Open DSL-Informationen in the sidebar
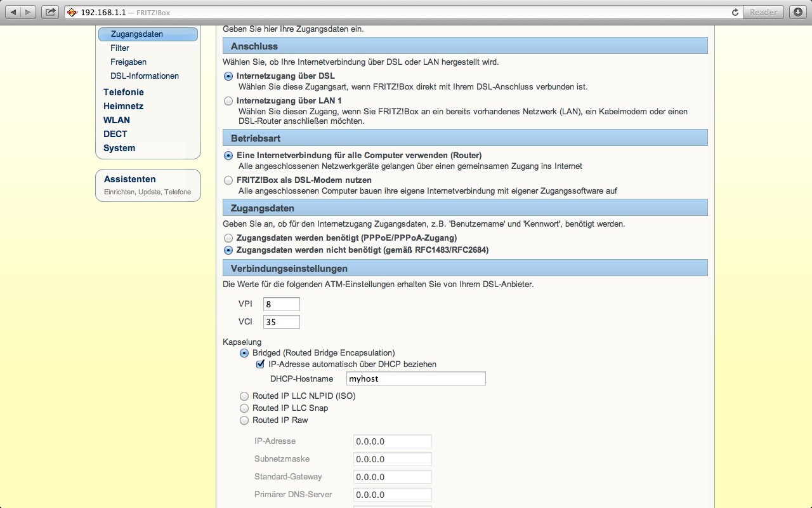This screenshot has height=508, width=812. 145,76
